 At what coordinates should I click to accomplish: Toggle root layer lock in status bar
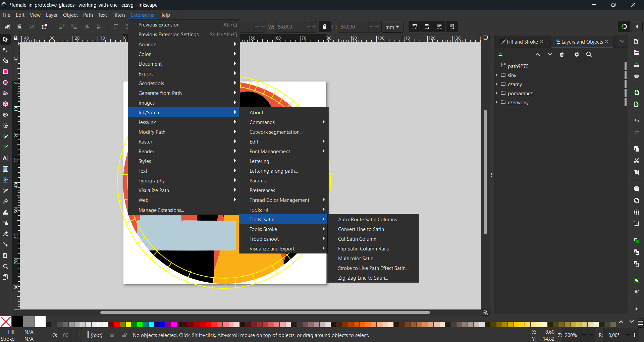(124, 335)
